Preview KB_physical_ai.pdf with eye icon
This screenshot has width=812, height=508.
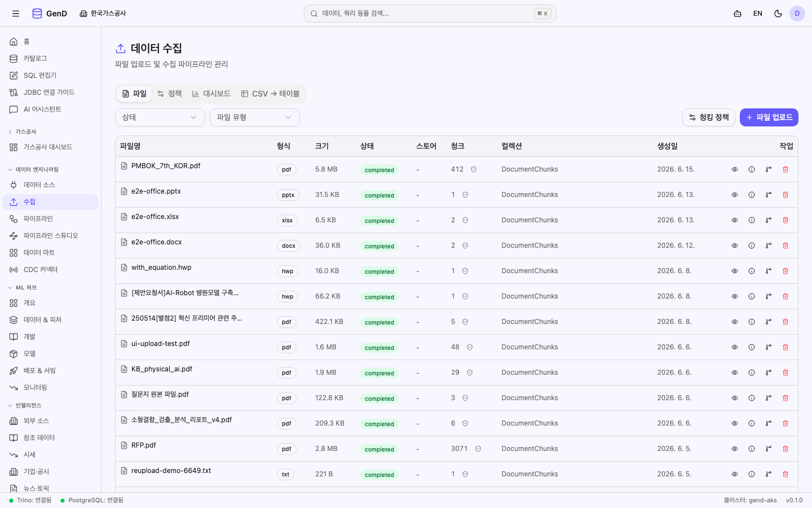(x=735, y=373)
